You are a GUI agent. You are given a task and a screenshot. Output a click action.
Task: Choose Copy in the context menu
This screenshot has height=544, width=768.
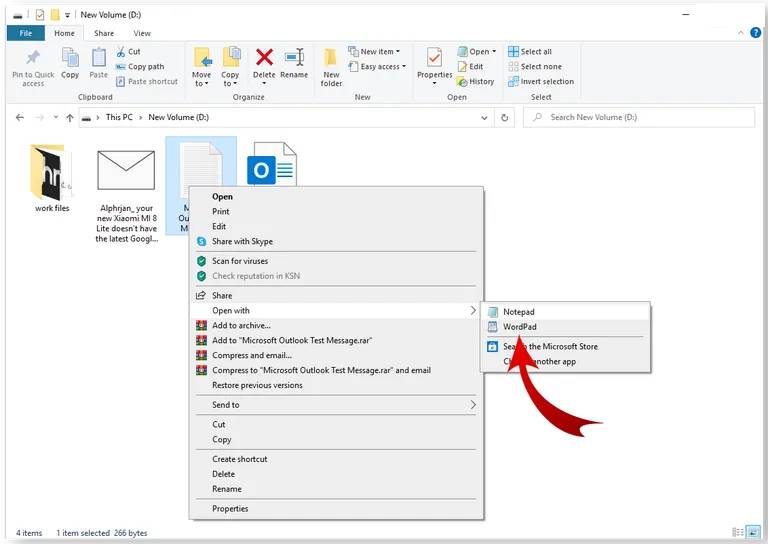336,439
